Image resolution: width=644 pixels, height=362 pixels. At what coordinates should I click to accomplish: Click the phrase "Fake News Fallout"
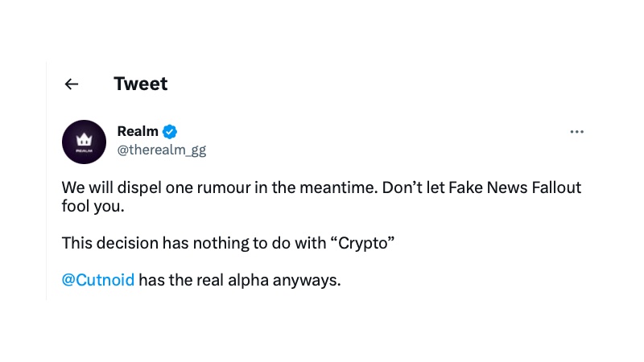pos(514,187)
